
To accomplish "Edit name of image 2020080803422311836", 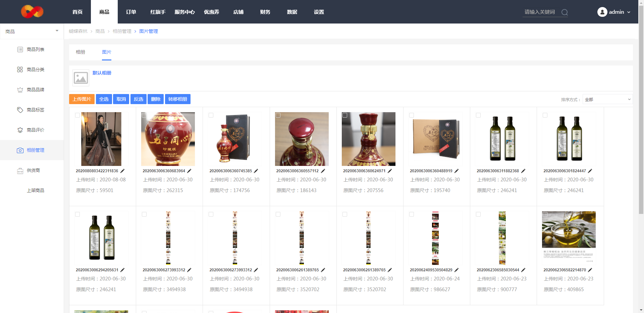I will pos(122,171).
